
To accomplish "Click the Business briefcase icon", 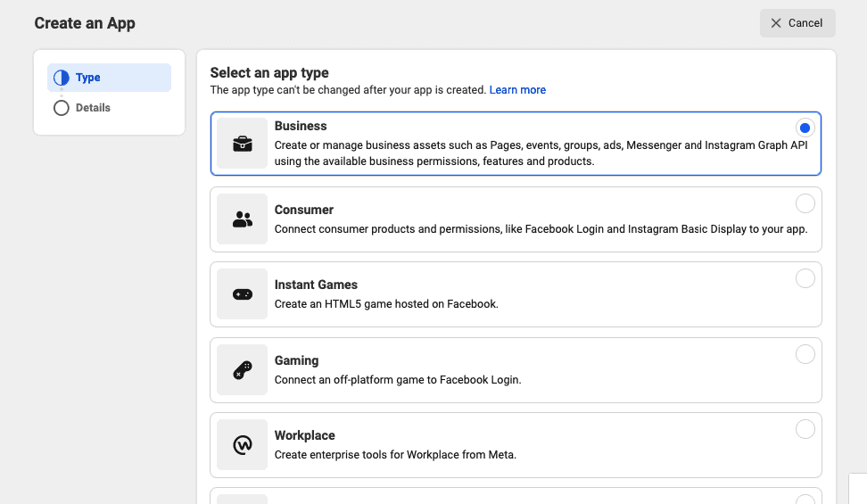I will coord(243,144).
